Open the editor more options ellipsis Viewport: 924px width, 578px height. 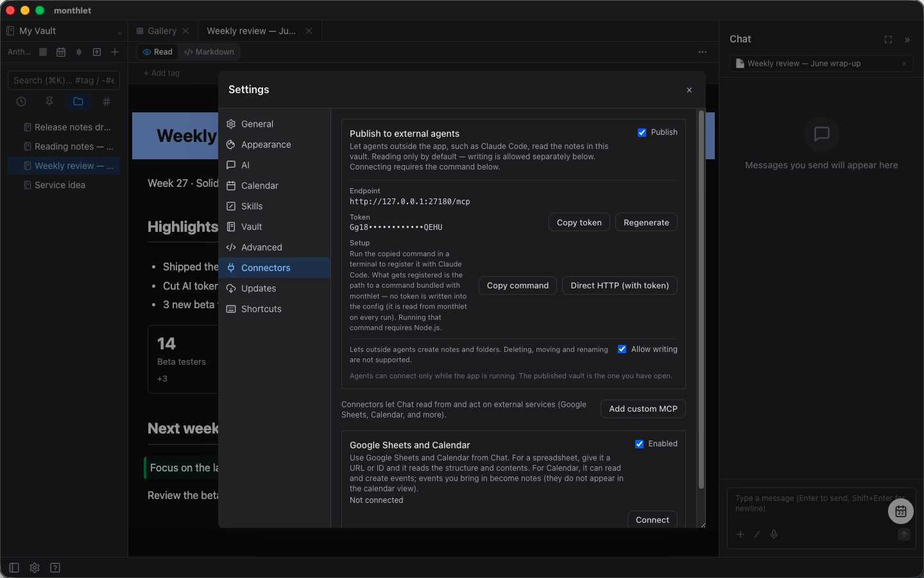703,52
